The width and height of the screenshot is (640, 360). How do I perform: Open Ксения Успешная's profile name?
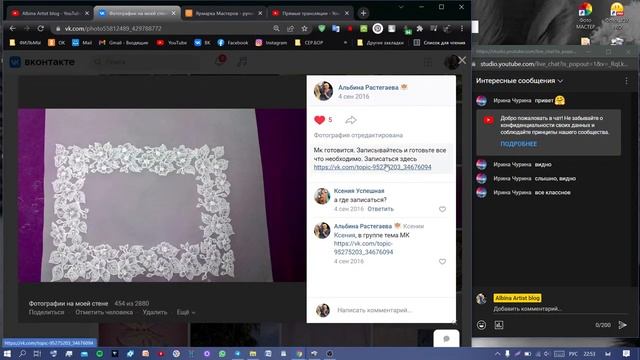(x=359, y=191)
